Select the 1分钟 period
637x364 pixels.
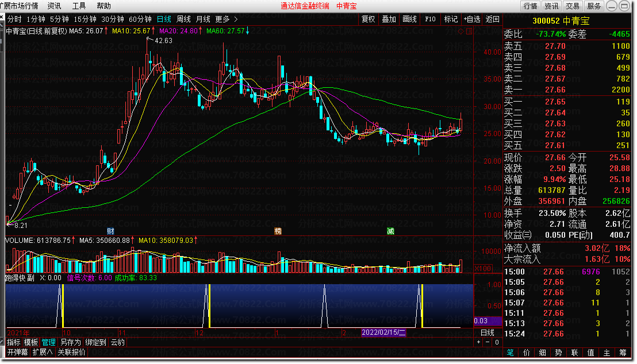36,19
